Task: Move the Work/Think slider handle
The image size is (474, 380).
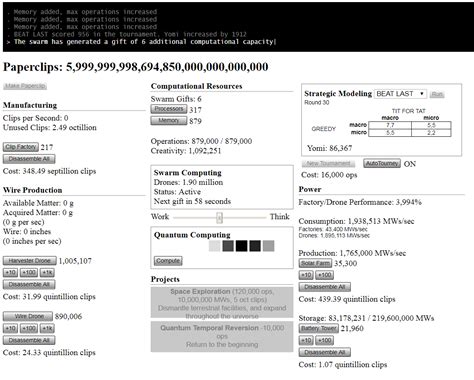Action: [x=219, y=218]
